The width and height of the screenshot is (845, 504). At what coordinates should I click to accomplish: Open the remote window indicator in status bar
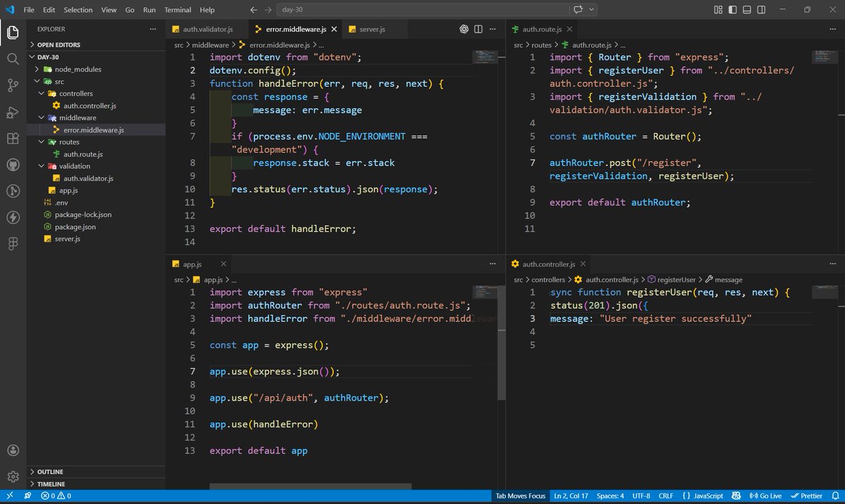[8, 496]
